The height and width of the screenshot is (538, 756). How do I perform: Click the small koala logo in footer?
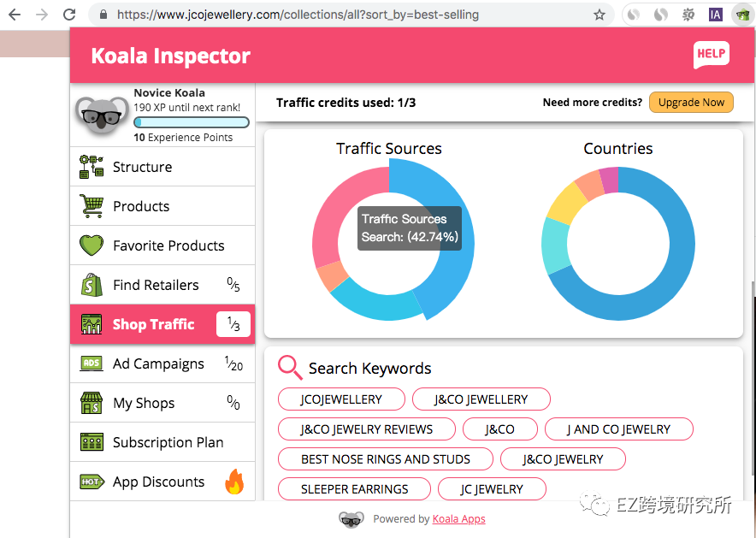pos(351,519)
